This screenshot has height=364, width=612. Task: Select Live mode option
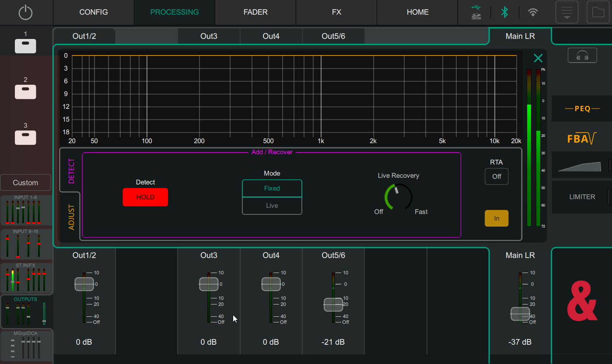(272, 206)
